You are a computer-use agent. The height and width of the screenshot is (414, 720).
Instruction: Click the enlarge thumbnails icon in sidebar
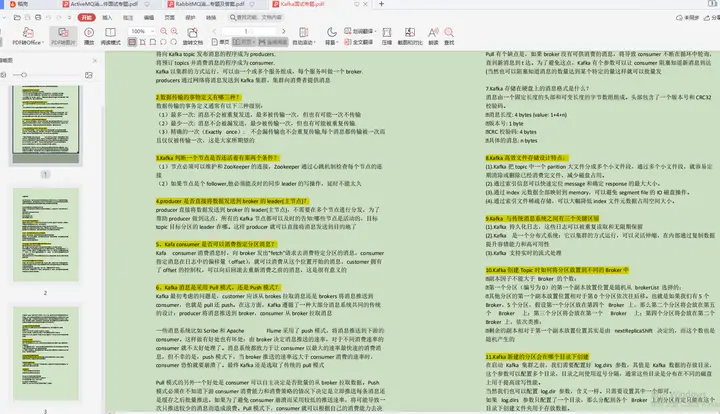[89, 75]
